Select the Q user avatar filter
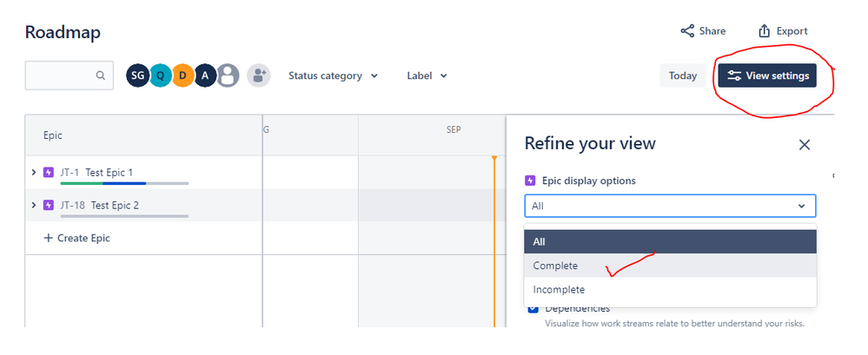This screenshot has height=355, width=868. point(160,76)
